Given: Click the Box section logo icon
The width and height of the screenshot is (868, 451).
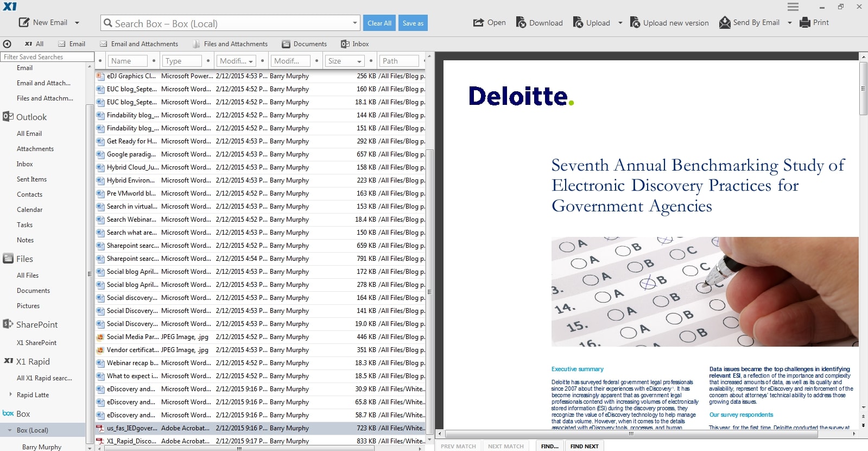Looking at the screenshot, I should 8,414.
